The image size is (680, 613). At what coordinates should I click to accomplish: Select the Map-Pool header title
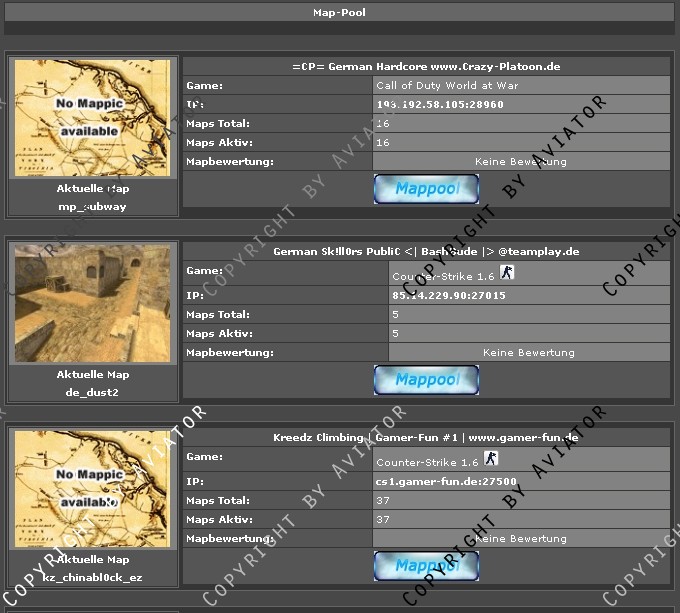tap(339, 13)
